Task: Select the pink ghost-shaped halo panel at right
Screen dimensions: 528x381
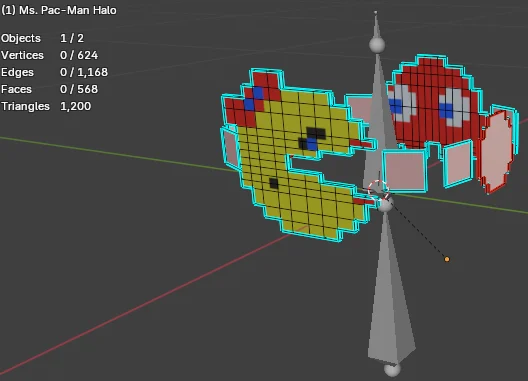Action: coord(496,152)
